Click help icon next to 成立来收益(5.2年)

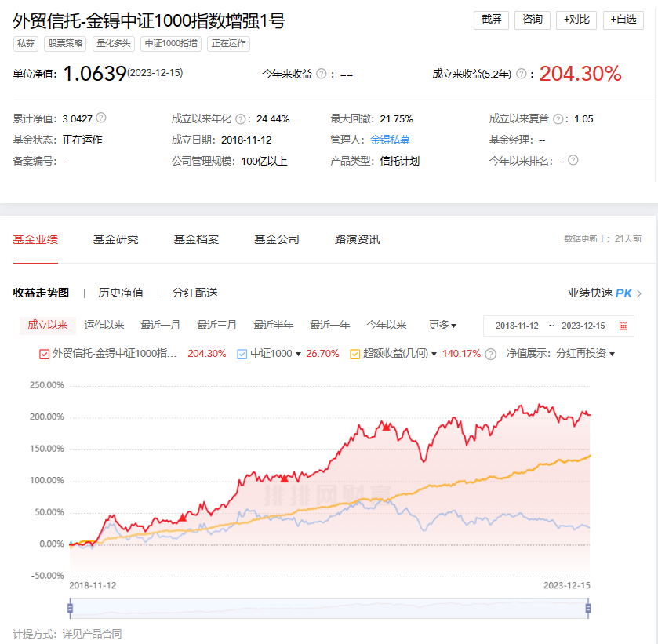click(x=521, y=74)
